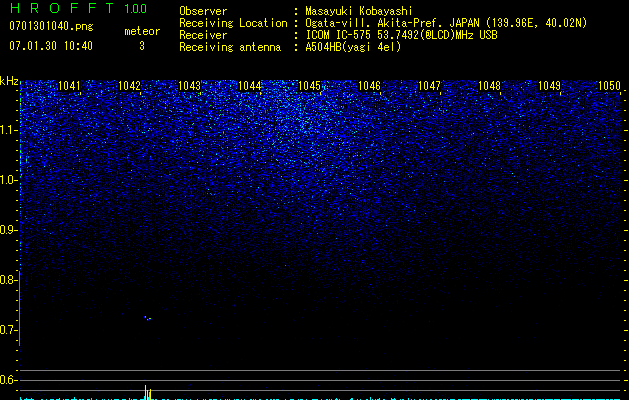
Task: Click the HROFFT program title text
Action: coord(62,8)
